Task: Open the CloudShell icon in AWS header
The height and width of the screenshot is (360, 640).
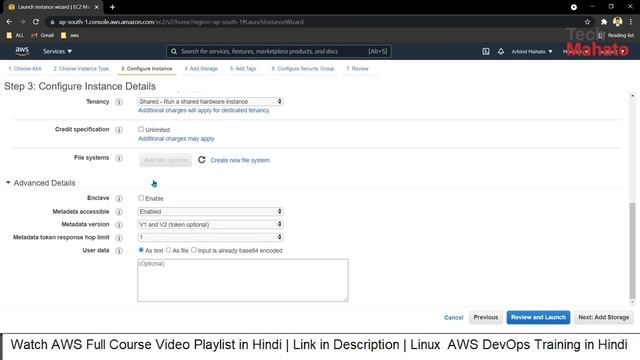Action: pos(486,51)
